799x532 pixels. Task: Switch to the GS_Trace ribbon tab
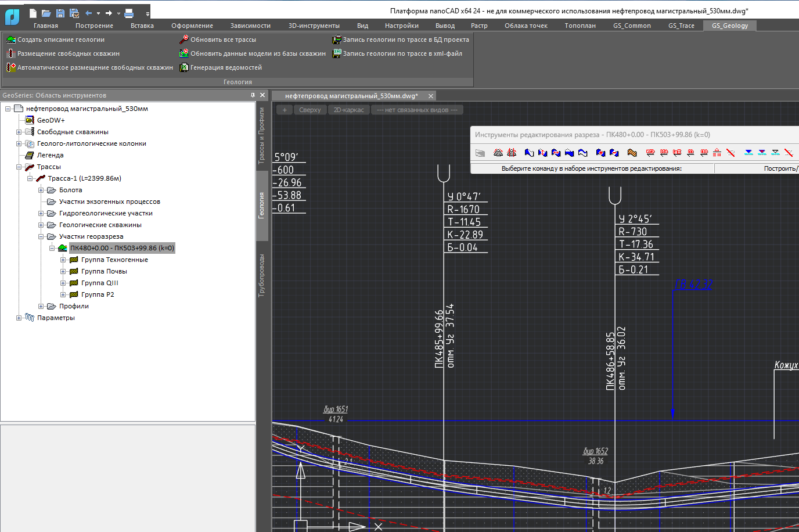pyautogui.click(x=681, y=26)
